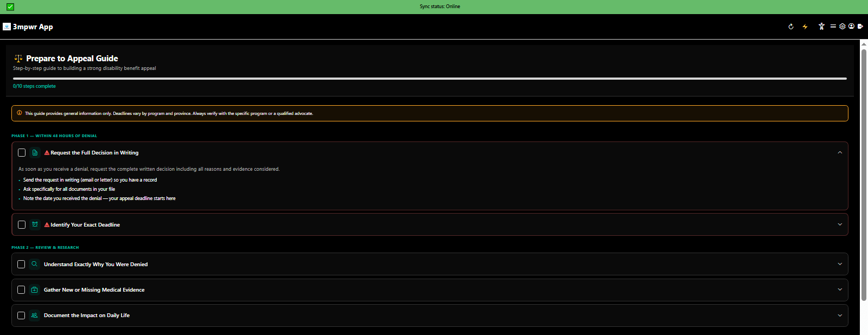The width and height of the screenshot is (868, 335).
Task: Click the logout icon in header
Action: pos(860,26)
